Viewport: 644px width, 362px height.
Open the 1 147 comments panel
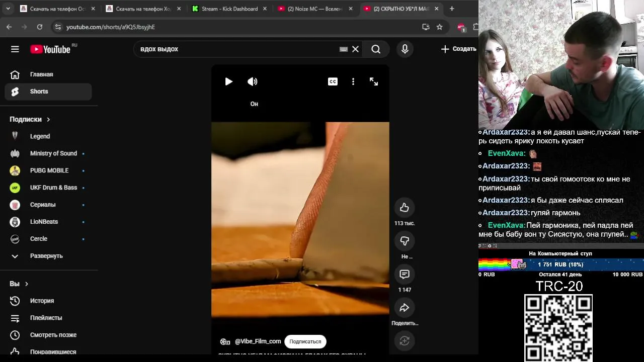pos(405,274)
